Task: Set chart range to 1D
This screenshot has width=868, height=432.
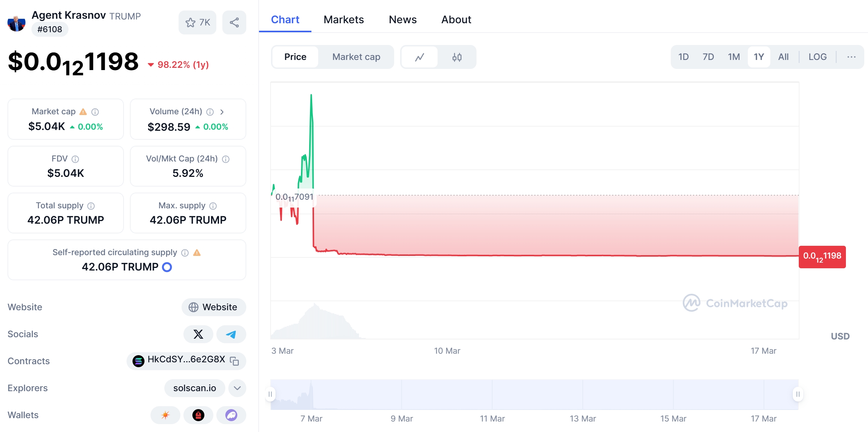Action: point(683,57)
